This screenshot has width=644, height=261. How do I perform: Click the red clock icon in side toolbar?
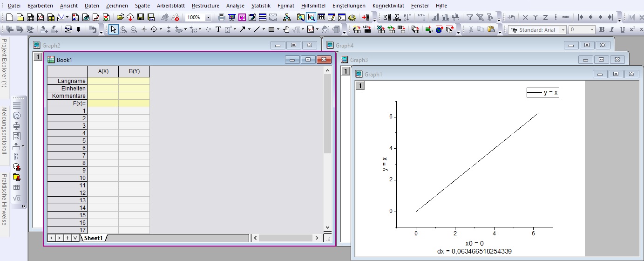pos(17,167)
